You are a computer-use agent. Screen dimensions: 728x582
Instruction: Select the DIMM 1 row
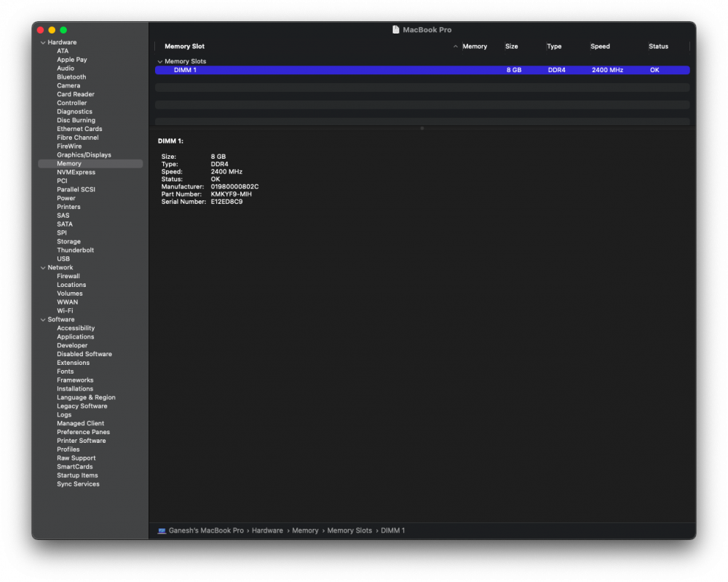pos(422,70)
